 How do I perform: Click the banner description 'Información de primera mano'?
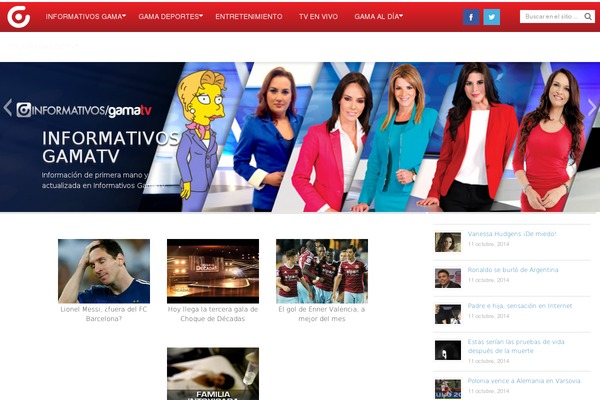pyautogui.click(x=104, y=180)
